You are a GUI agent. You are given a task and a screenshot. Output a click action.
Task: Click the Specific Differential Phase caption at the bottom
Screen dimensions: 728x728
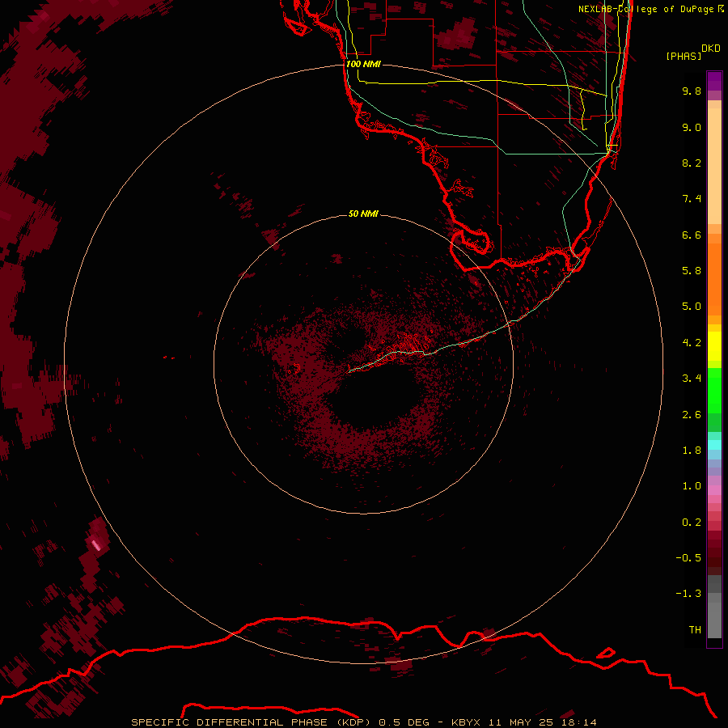tap(363, 722)
